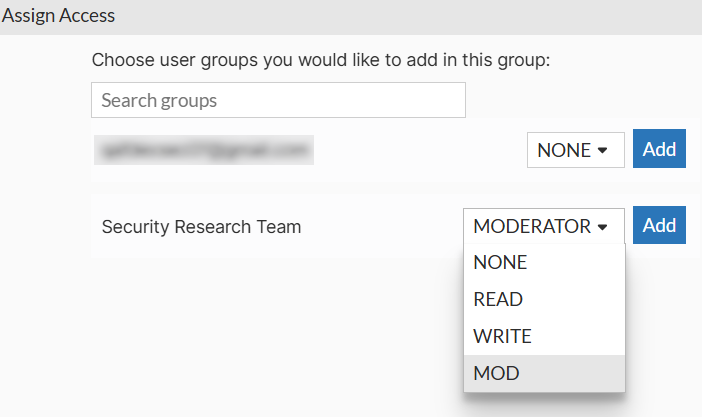Click the caret on the MODERATOR dropdown

pos(602,227)
